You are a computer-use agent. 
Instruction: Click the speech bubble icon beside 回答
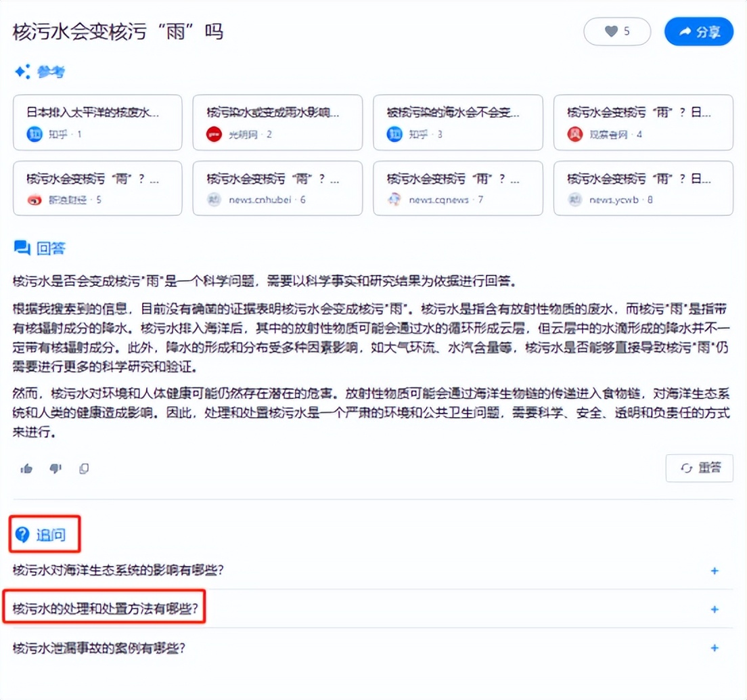(x=21, y=248)
